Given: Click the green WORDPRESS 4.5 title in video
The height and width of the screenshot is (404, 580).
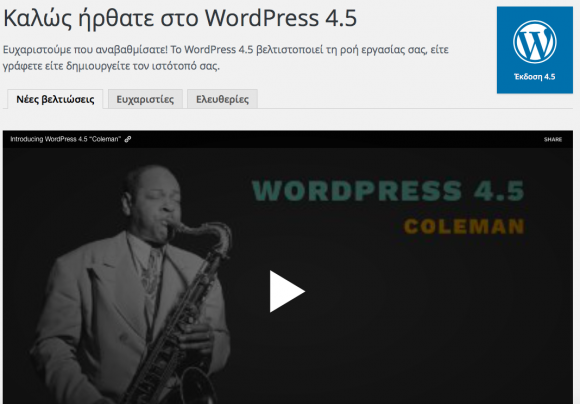Looking at the screenshot, I should click(x=388, y=191).
